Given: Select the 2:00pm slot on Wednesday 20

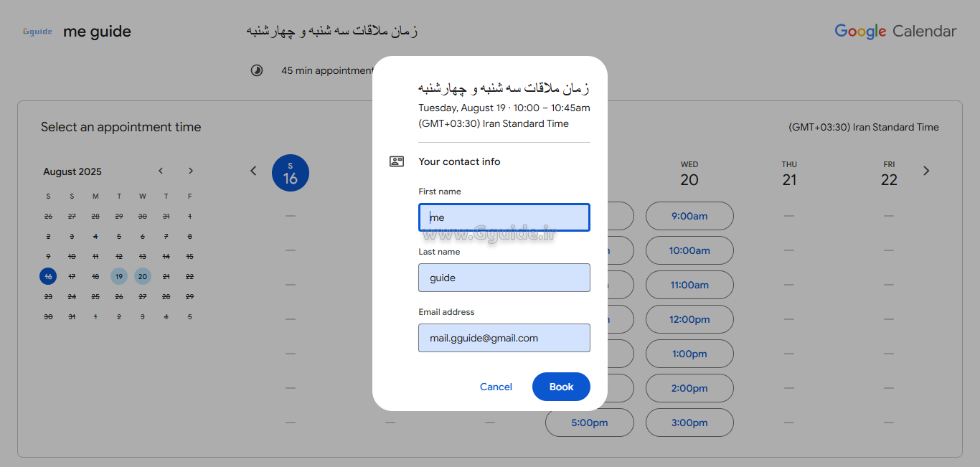Looking at the screenshot, I should [689, 388].
